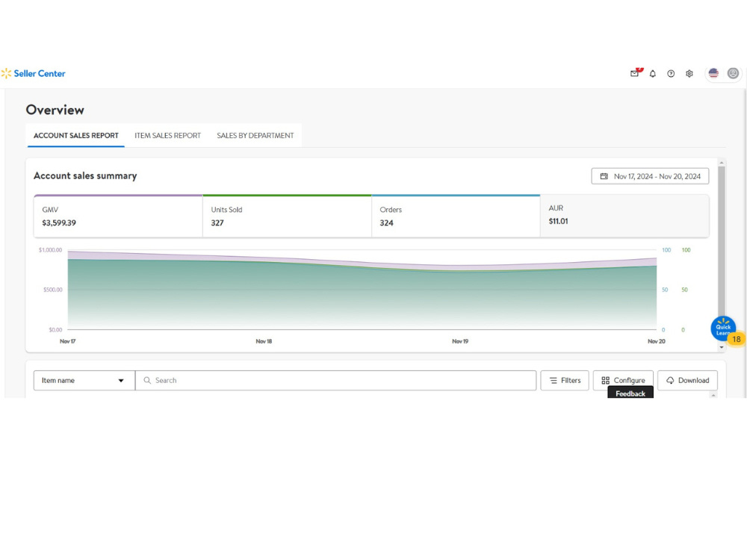
Task: Click the Account sales summary title
Action: pos(85,175)
